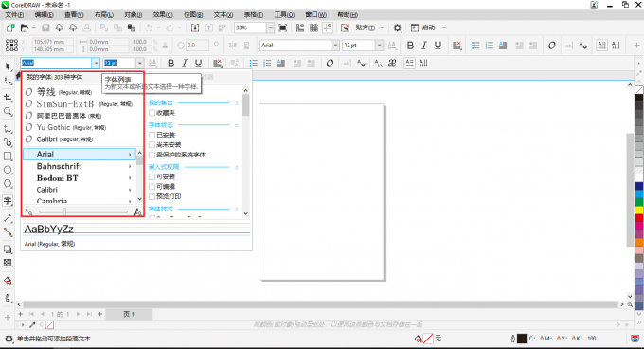644x349 pixels.
Task: Click the object origin anchor grid icon
Action: pos(11,46)
